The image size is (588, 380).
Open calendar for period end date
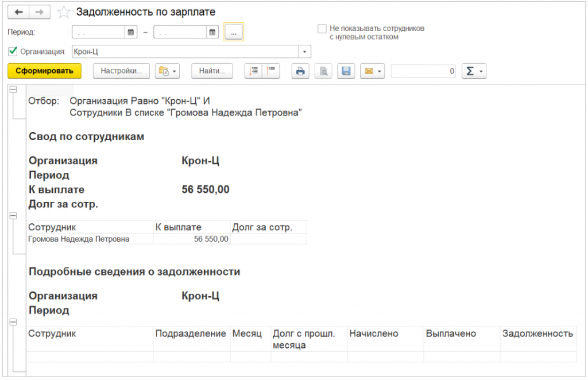point(212,33)
